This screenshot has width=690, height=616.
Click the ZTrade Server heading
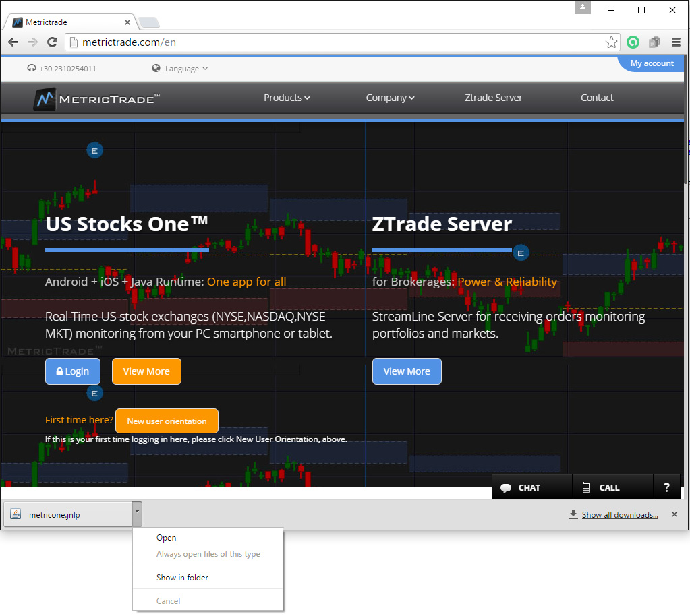tap(442, 224)
